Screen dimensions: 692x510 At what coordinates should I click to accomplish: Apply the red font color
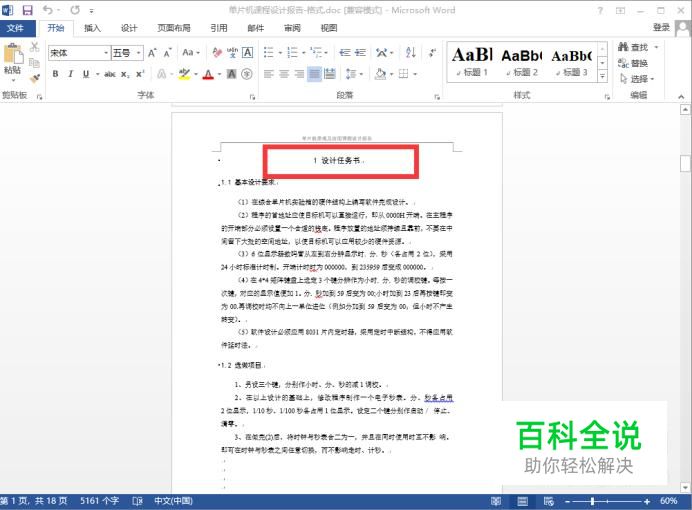pos(208,74)
